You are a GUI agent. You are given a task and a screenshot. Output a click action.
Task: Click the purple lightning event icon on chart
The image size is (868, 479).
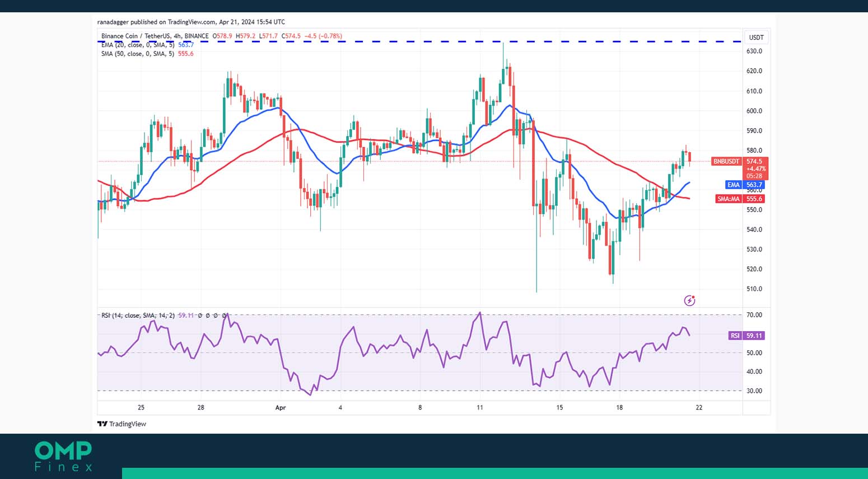[x=690, y=301]
